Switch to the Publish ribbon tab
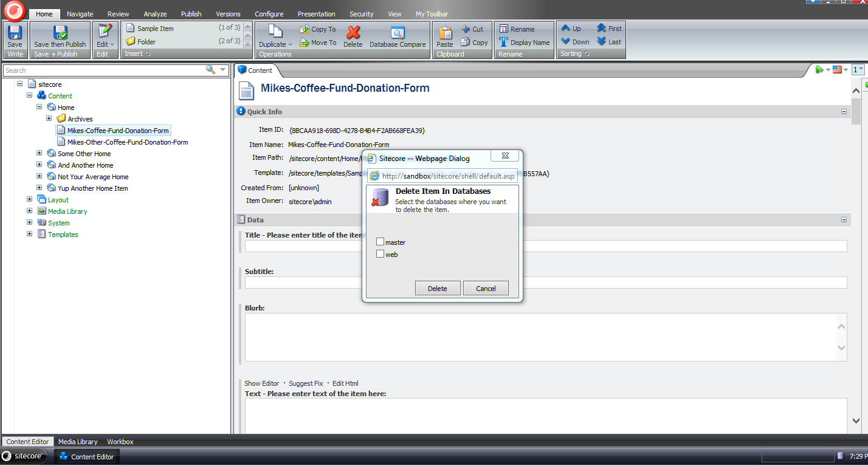The image size is (868, 466). point(191,14)
